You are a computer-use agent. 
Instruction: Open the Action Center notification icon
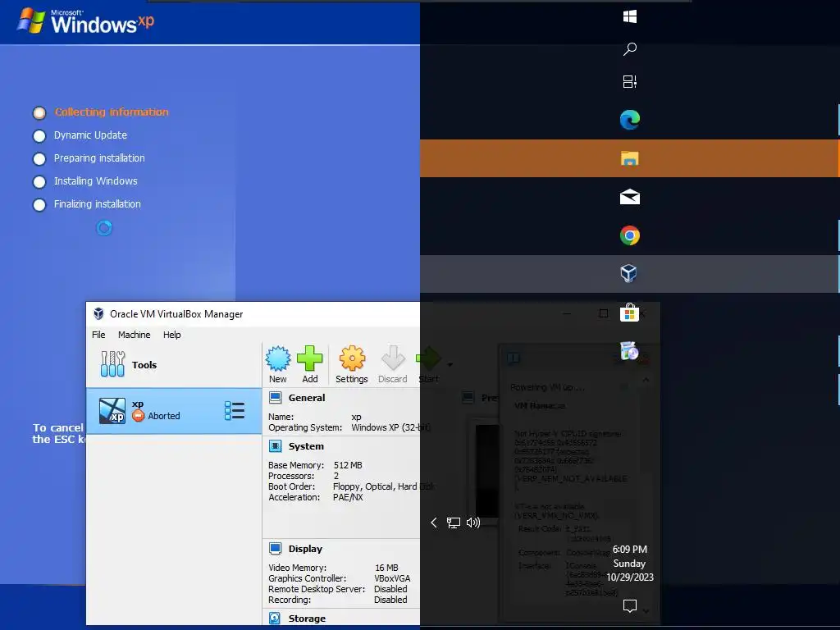pos(630,606)
